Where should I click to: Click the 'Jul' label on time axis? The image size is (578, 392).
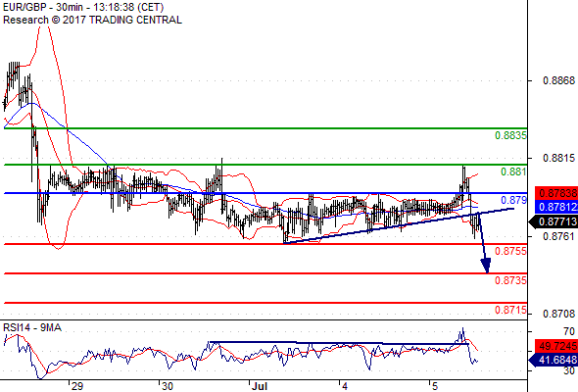(260, 386)
